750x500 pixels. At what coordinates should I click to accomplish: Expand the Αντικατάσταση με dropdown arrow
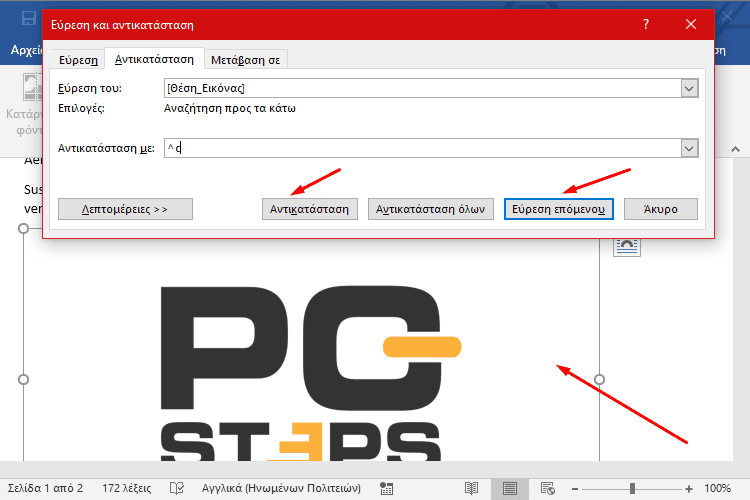(x=689, y=148)
